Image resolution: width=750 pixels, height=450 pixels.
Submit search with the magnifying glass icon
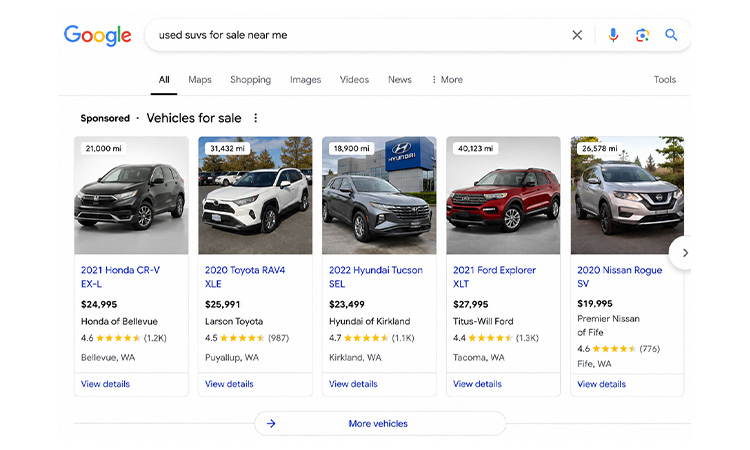click(x=671, y=35)
